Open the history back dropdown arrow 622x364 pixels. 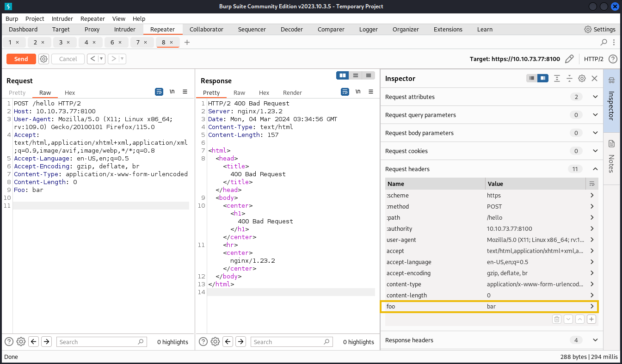point(101,59)
